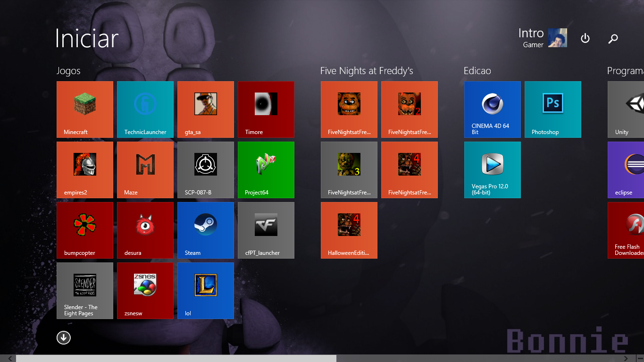
Task: Open the Intro Gamer user account menu
Action: (543, 38)
